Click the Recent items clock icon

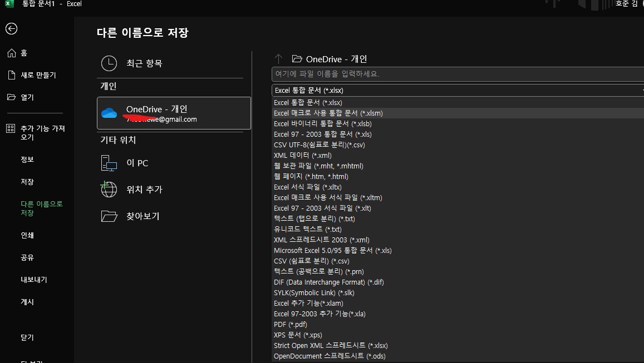click(x=109, y=63)
